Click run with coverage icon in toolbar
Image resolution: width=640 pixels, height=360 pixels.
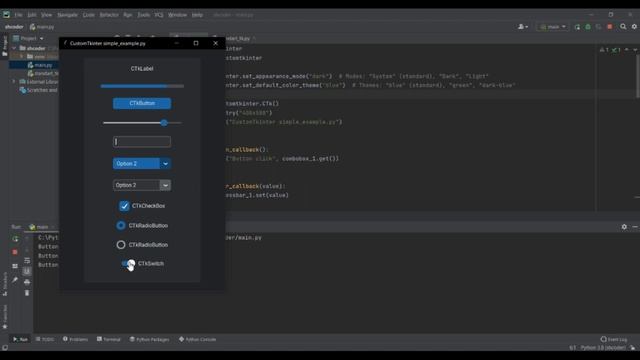[599, 27]
